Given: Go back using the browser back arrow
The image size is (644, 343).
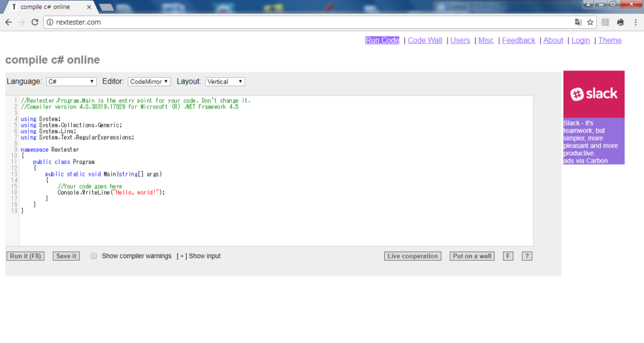Looking at the screenshot, I should click(9, 22).
